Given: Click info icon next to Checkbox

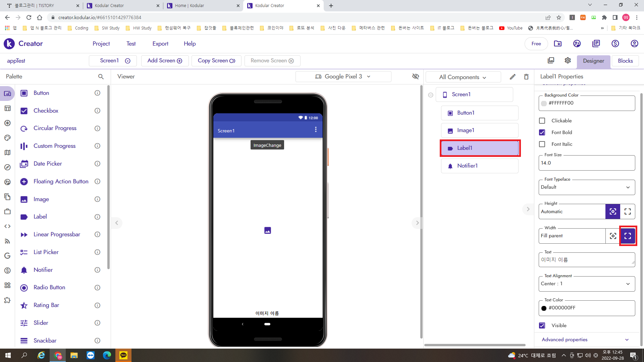Looking at the screenshot, I should 97,111.
